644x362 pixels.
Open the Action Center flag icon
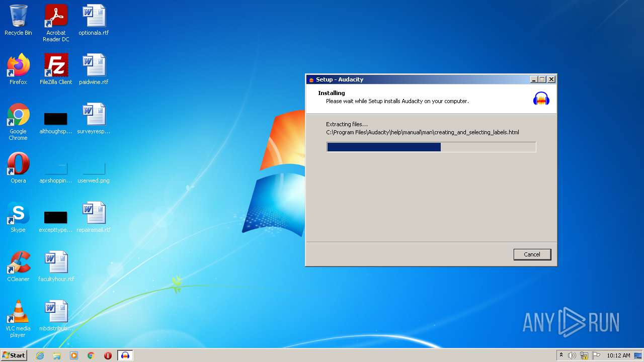(596, 355)
